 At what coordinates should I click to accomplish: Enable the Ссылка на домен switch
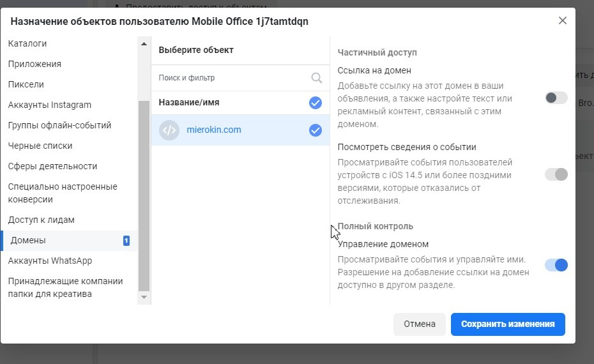click(556, 98)
